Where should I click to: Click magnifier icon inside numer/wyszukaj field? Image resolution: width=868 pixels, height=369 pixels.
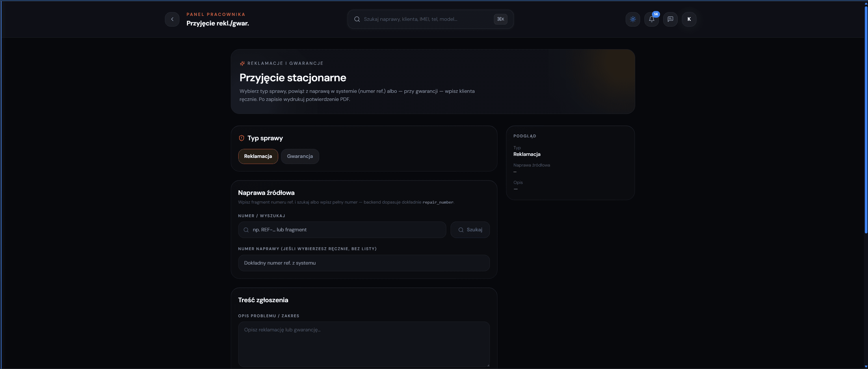tap(246, 230)
